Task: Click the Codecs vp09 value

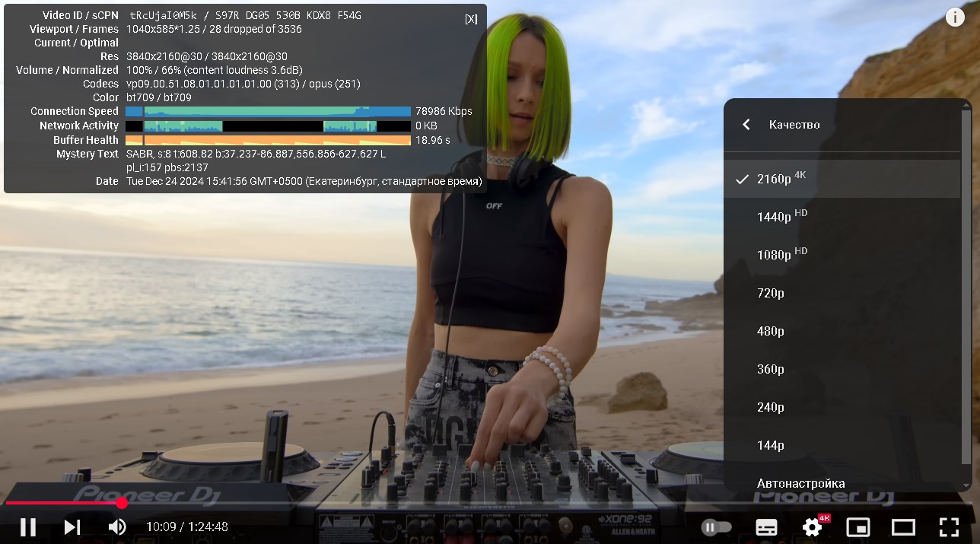Action: tap(243, 84)
